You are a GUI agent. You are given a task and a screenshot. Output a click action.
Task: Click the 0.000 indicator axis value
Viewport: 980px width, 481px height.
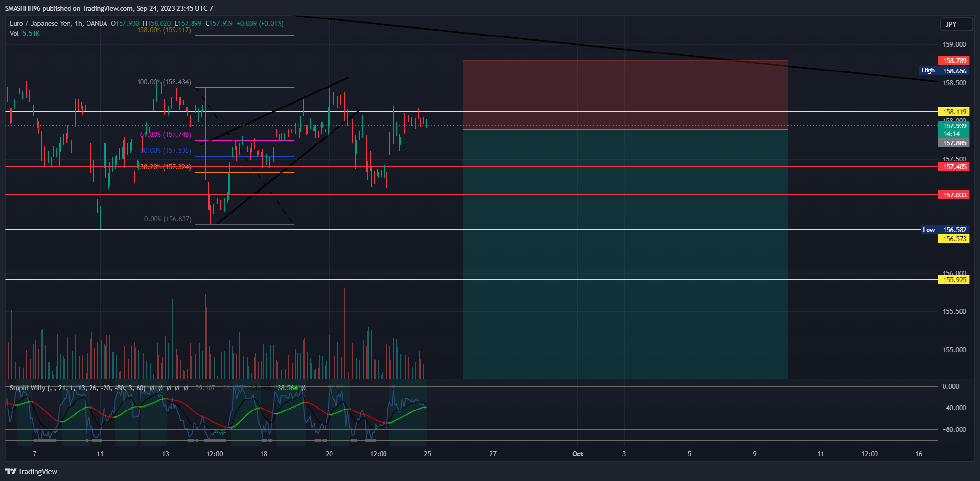951,386
